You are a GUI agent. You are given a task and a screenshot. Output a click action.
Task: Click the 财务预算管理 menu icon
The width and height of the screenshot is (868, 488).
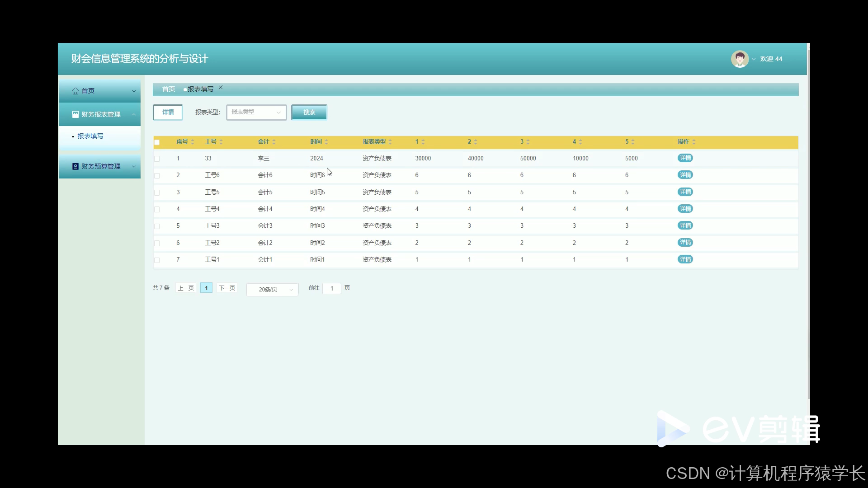point(75,167)
